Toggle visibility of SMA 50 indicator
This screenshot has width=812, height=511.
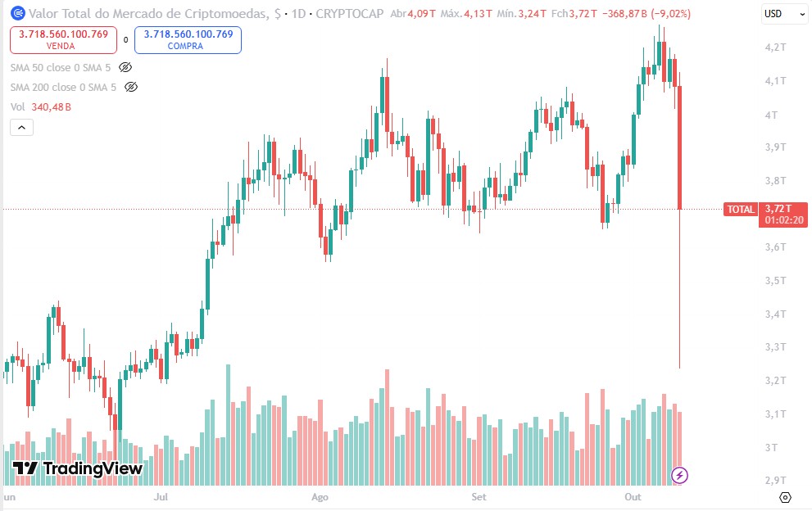coord(125,67)
